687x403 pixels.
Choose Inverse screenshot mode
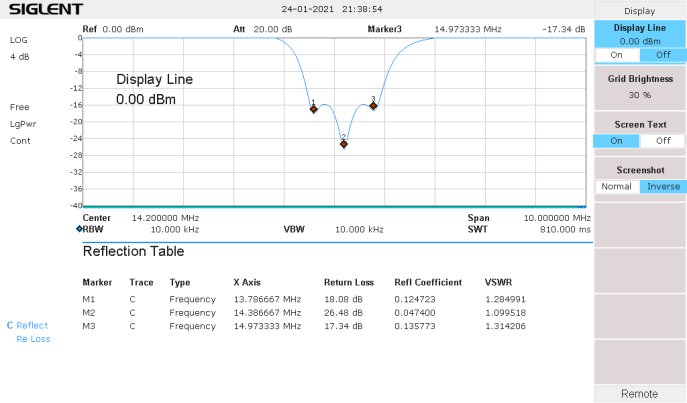662,186
